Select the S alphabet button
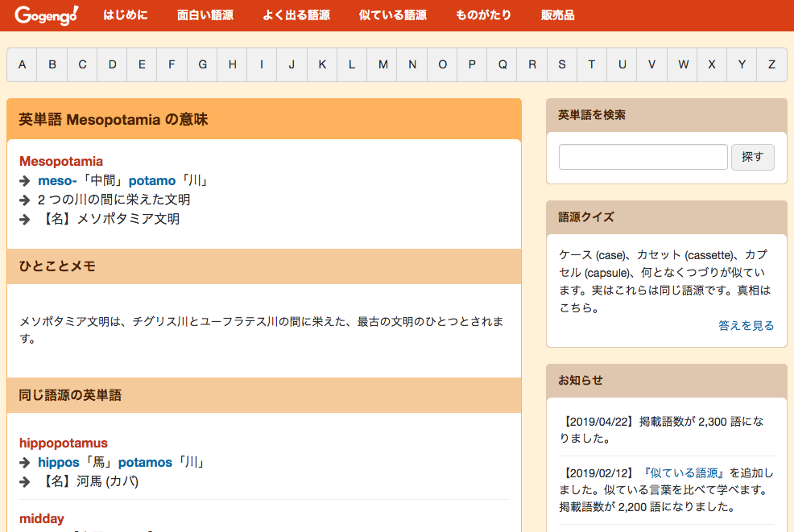 pyautogui.click(x=562, y=65)
